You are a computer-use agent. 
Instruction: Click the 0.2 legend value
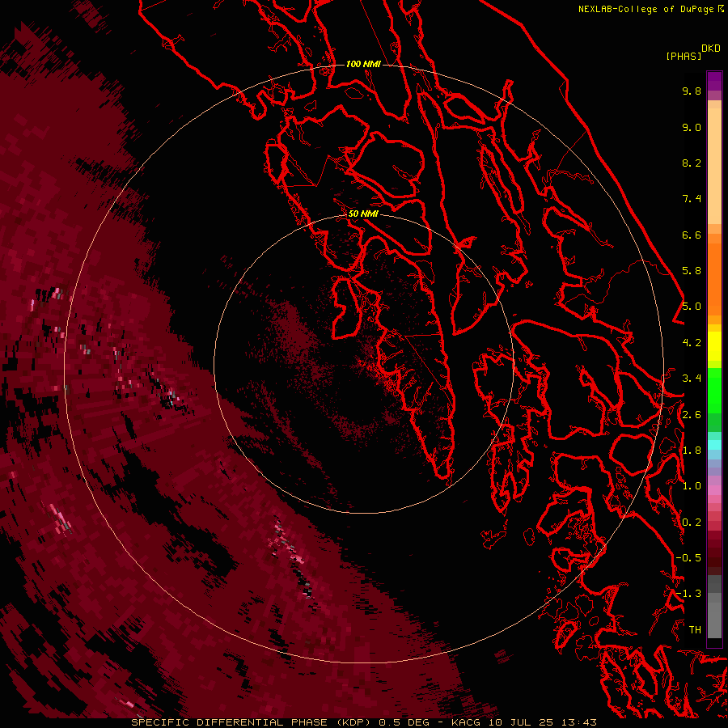(x=692, y=523)
